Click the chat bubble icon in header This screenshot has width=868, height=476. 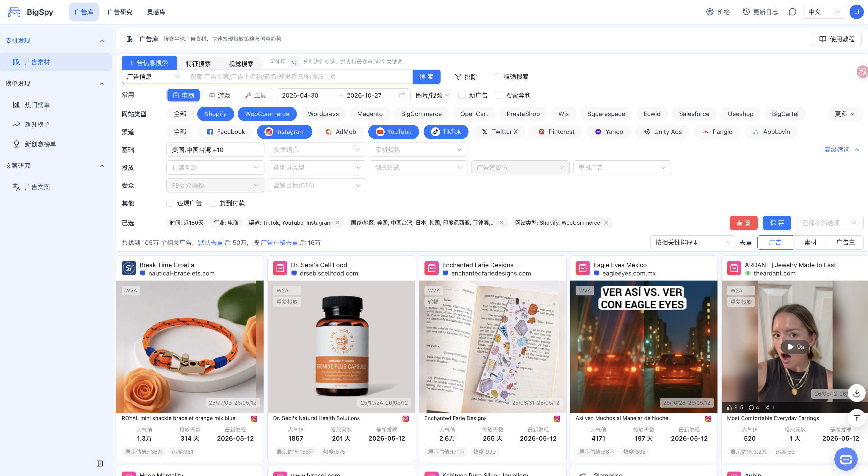click(x=792, y=12)
